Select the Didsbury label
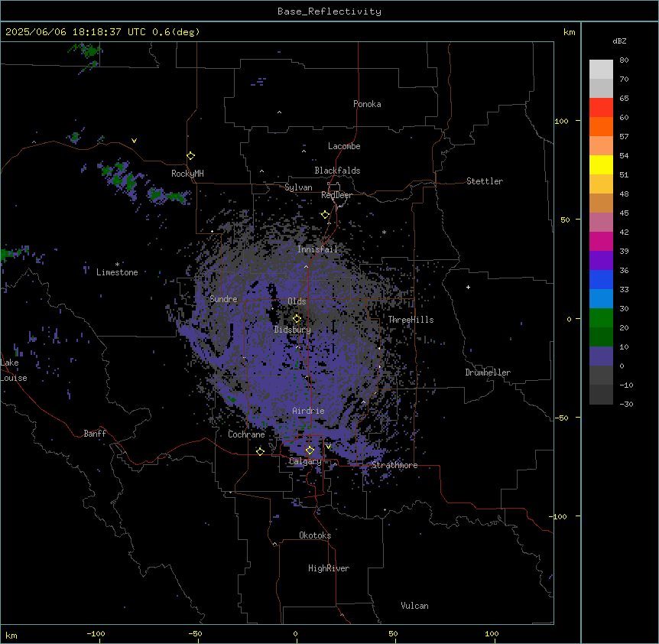The height and width of the screenshot is (644, 659). click(293, 330)
